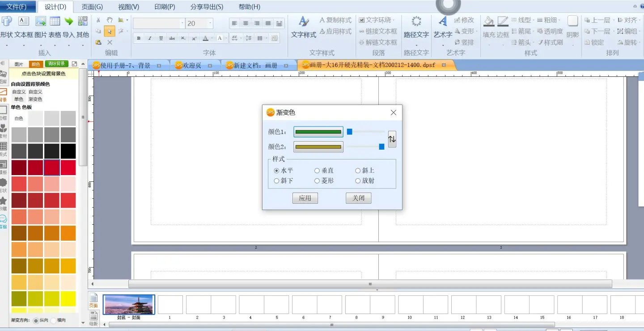Click the 文本框 text box insert icon
644x331 pixels.
pos(24,21)
